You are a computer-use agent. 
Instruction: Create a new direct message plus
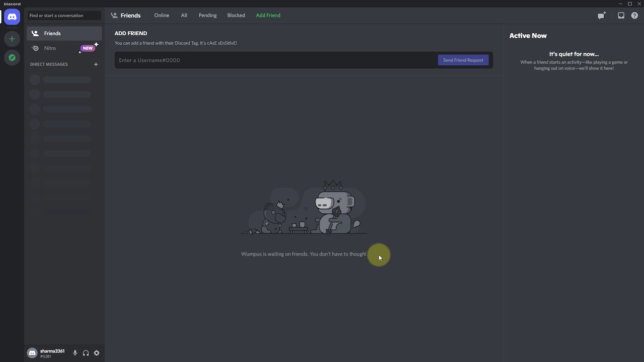point(96,64)
